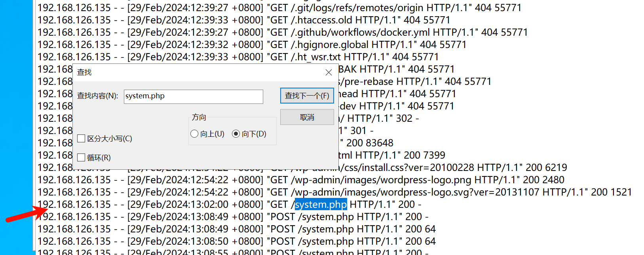The image size is (644, 255).
Task: Close the 查找 dialog
Action: click(x=329, y=72)
